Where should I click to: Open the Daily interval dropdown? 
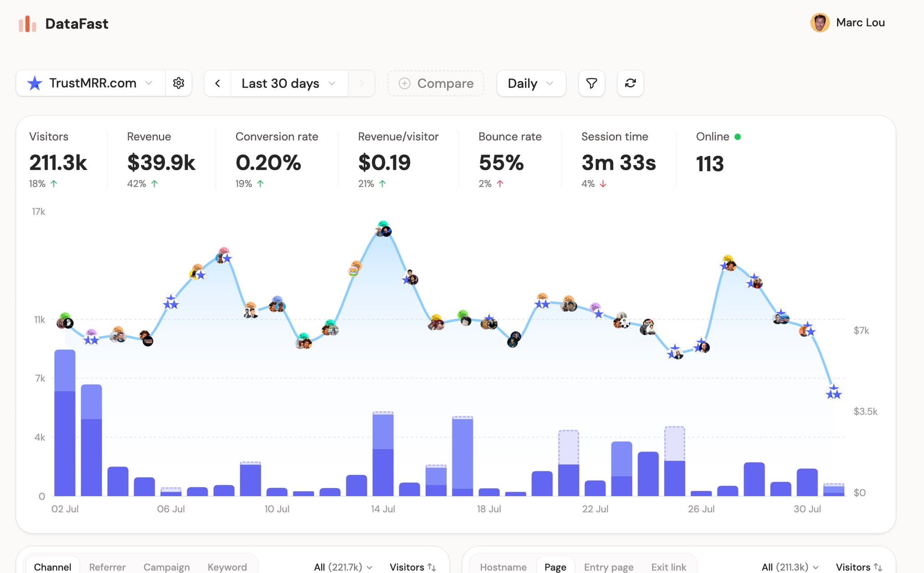pos(531,83)
